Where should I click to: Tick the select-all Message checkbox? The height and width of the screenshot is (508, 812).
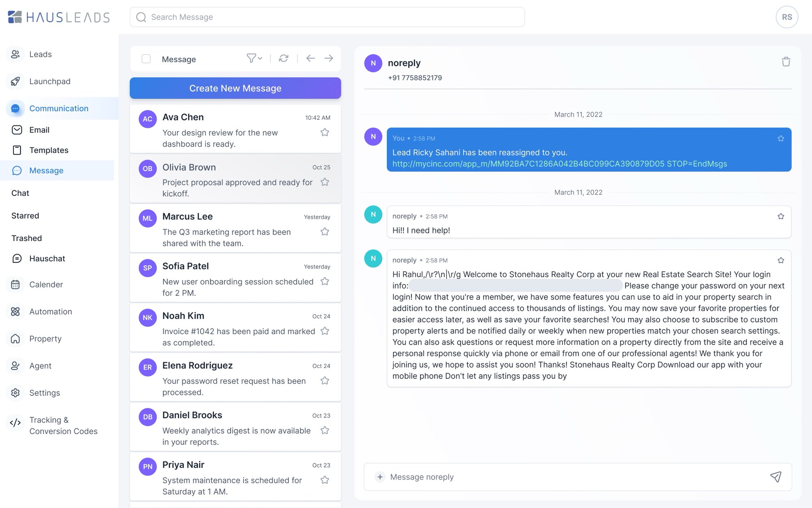146,59
